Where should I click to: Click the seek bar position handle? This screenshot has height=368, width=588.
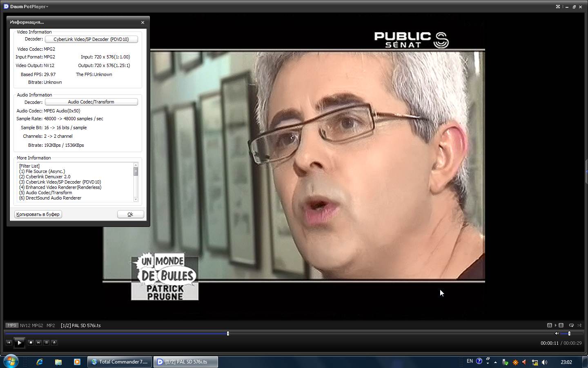(x=228, y=334)
